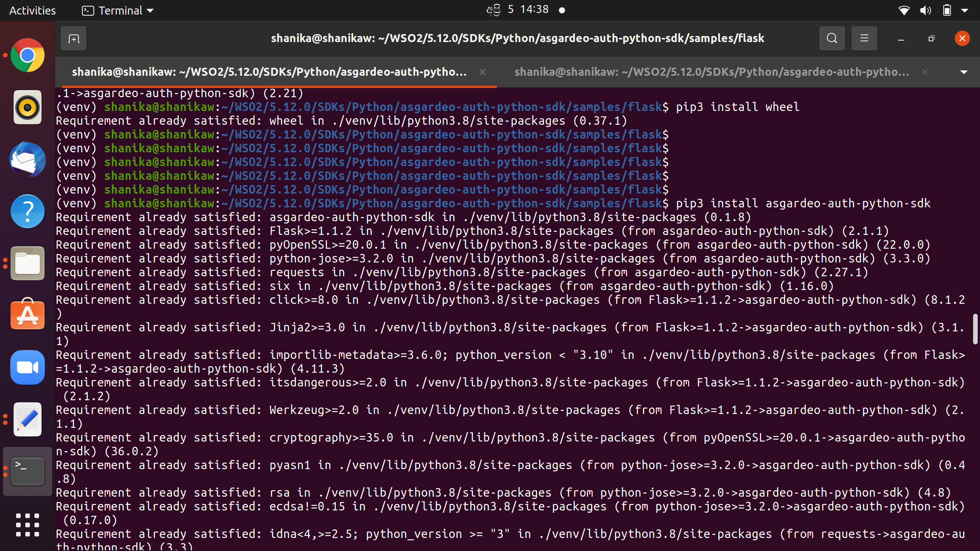Click the terminal window title bar path
Screen dimensions: 980x551
(518, 38)
